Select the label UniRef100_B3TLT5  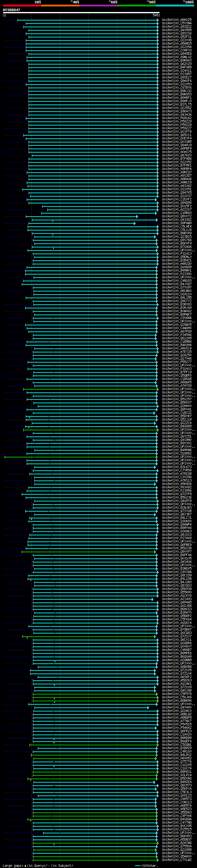[177, 104]
